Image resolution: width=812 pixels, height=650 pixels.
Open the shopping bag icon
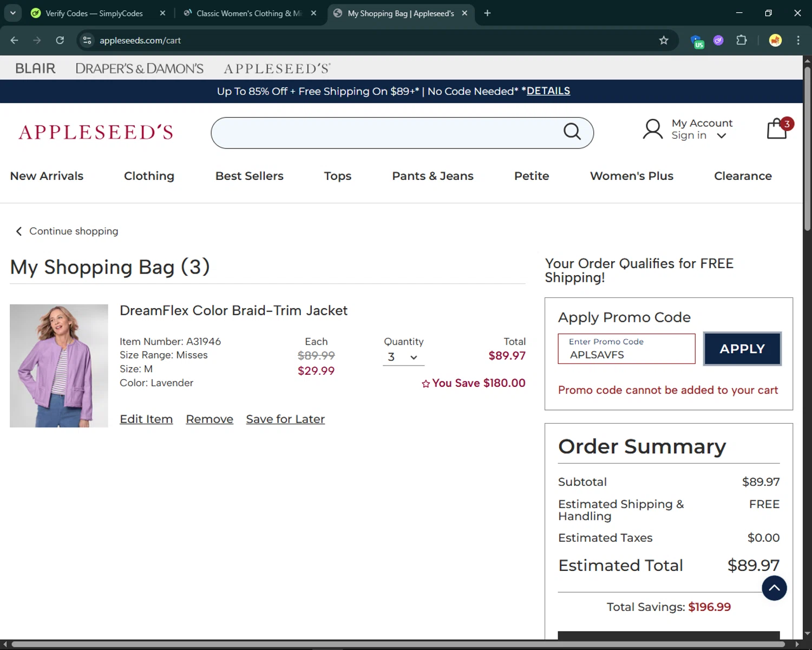point(777,129)
